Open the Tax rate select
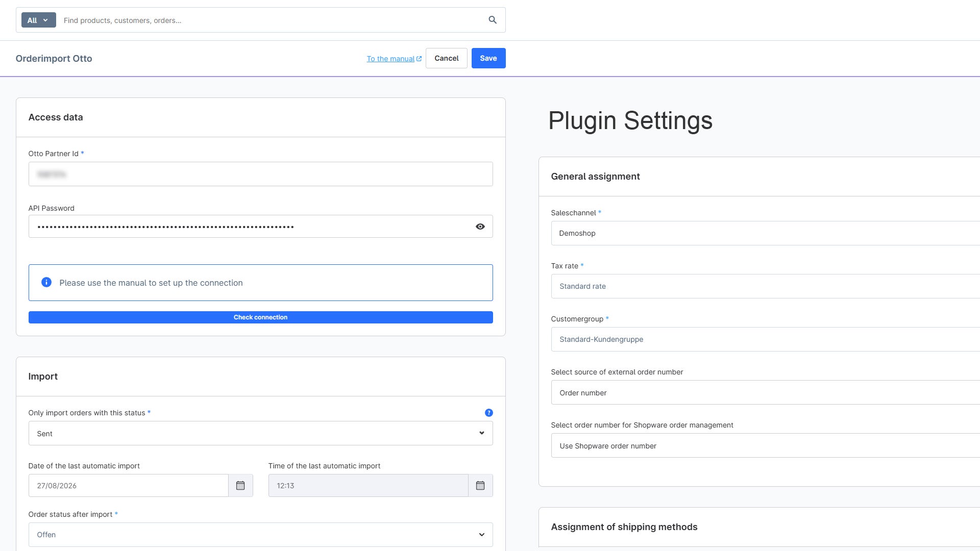 766,286
